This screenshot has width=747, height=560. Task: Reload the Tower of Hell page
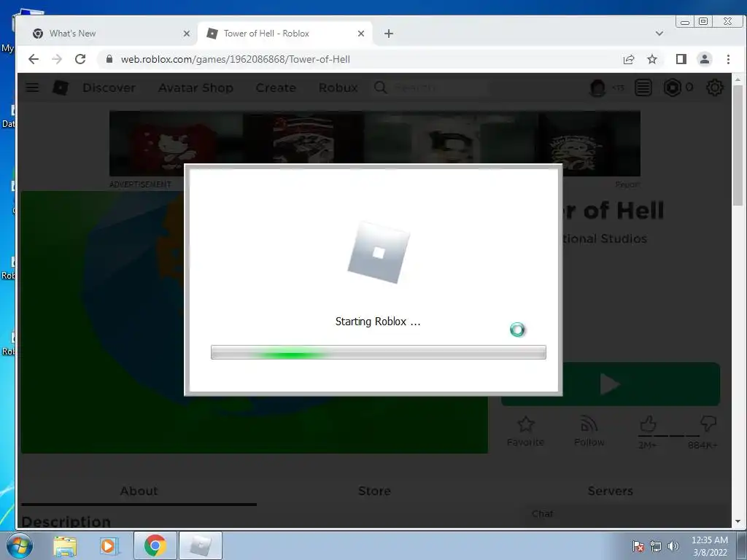tap(80, 59)
